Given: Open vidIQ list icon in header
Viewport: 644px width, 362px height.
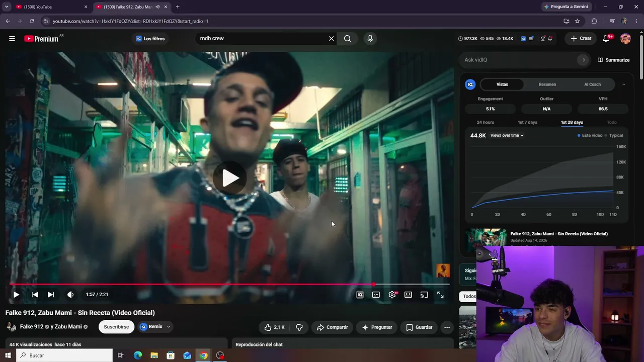Looking at the screenshot, I should coord(531,38).
